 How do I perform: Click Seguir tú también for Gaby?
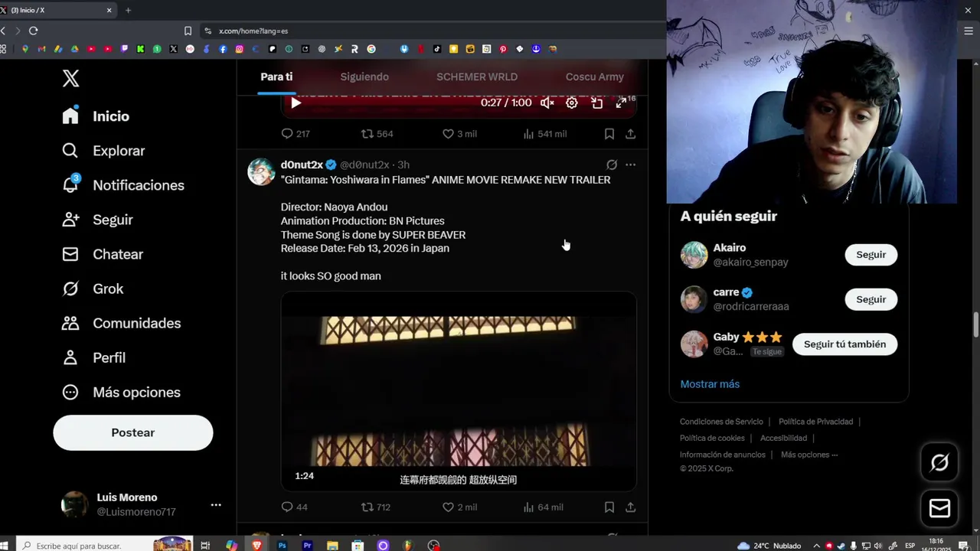click(x=844, y=344)
